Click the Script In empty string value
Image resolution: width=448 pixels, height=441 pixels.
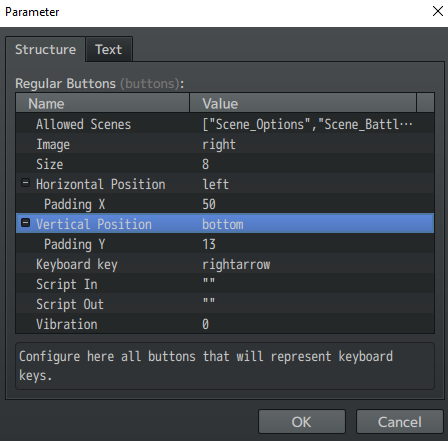coord(209,281)
